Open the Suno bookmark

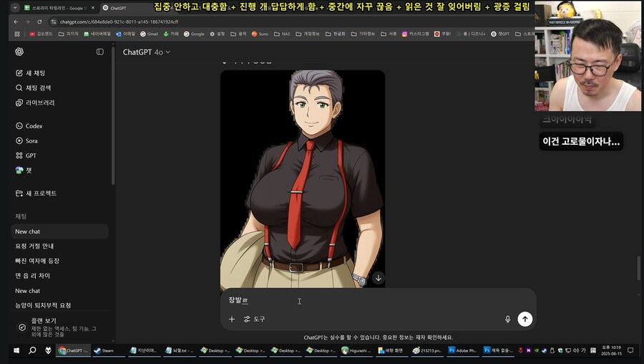click(260, 34)
